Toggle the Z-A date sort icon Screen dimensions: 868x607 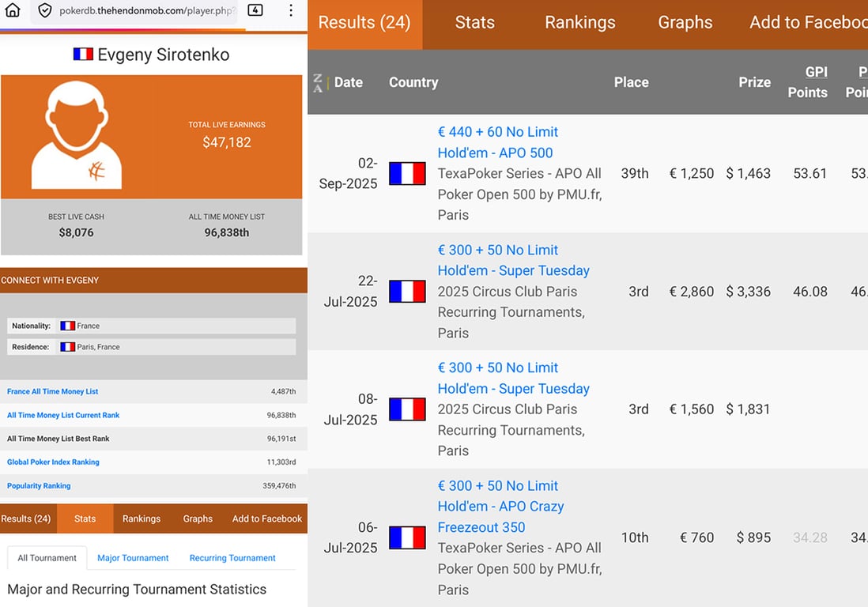(318, 82)
